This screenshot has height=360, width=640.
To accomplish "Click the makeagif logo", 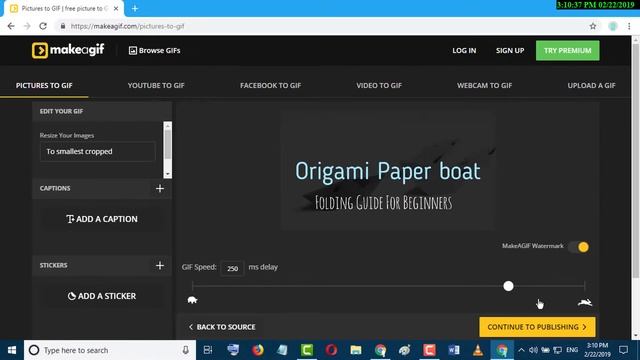I will [68, 50].
